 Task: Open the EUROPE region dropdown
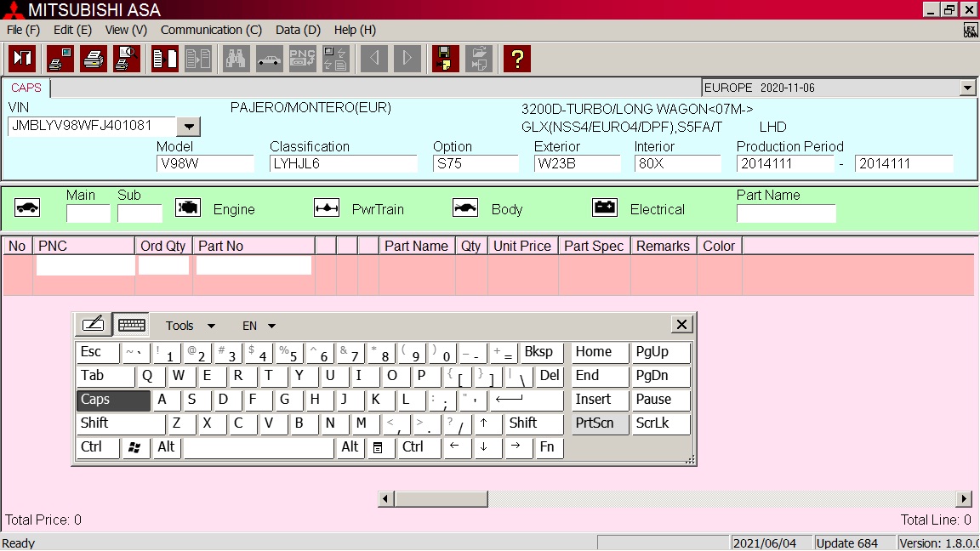[967, 88]
